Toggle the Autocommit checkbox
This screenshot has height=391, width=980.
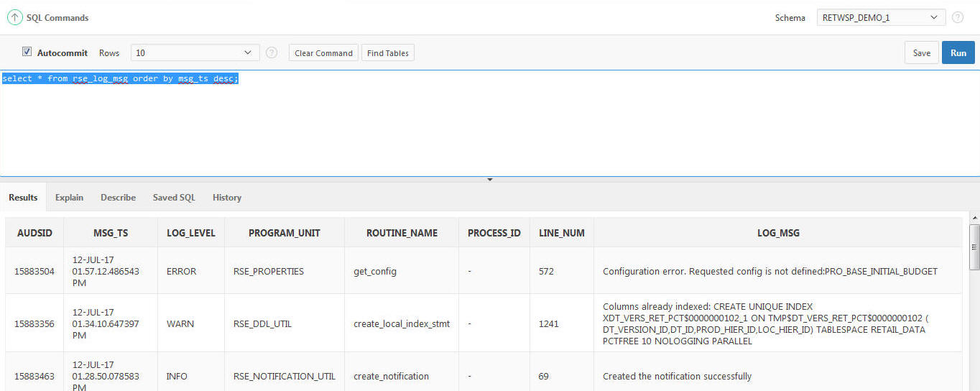pos(27,52)
